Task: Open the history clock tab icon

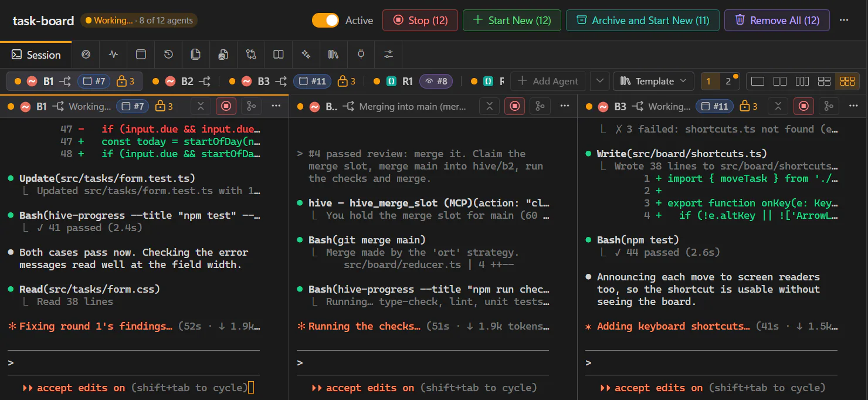Action: pos(168,55)
